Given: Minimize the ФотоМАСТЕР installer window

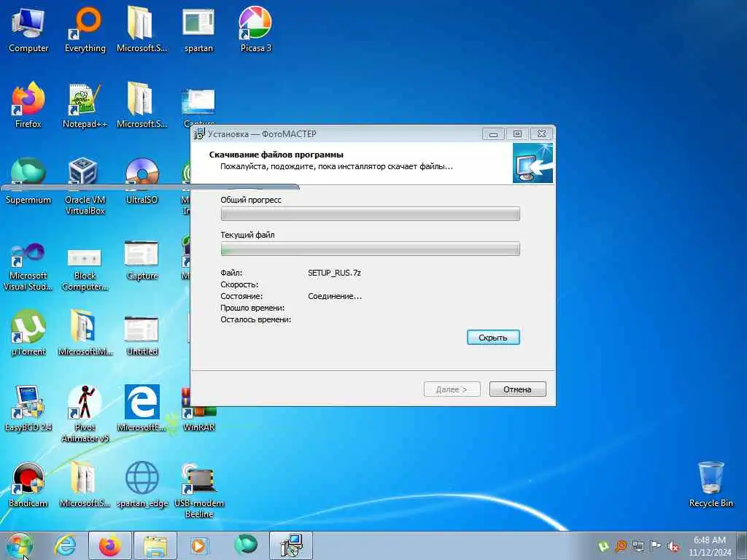Looking at the screenshot, I should 493,134.
